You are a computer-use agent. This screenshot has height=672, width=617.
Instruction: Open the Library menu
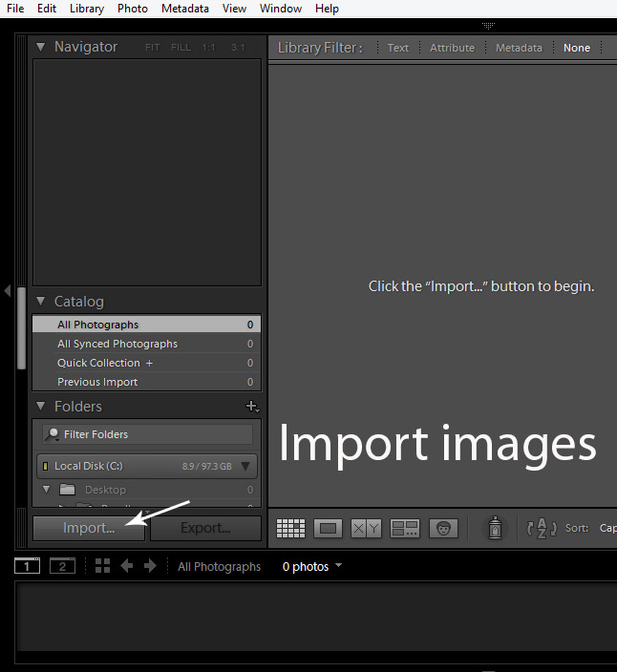[87, 9]
